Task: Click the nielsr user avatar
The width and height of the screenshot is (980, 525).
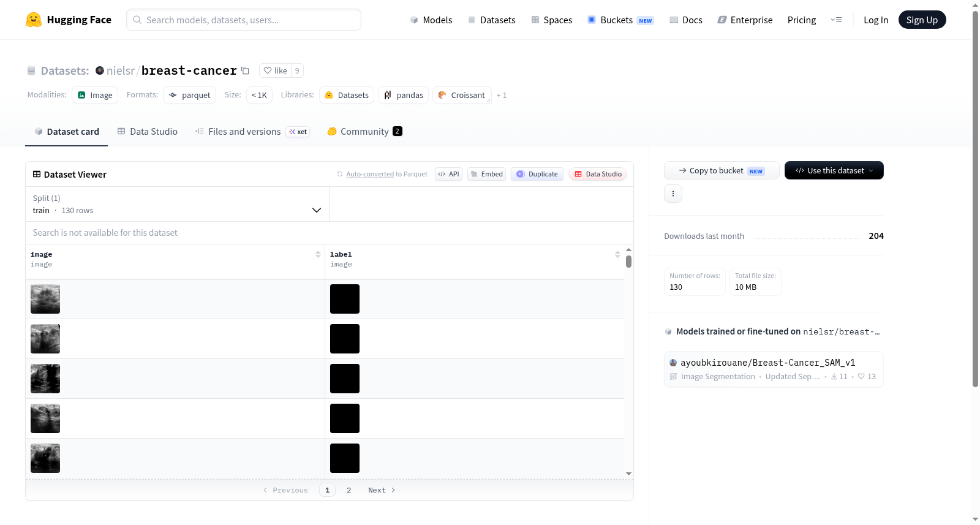Action: click(x=100, y=70)
